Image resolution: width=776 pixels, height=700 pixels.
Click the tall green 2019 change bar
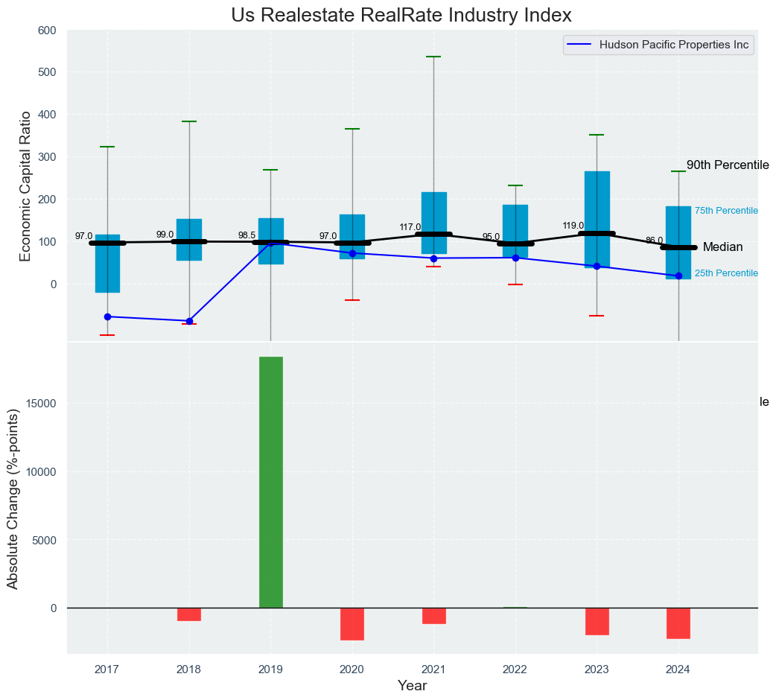pos(270,482)
